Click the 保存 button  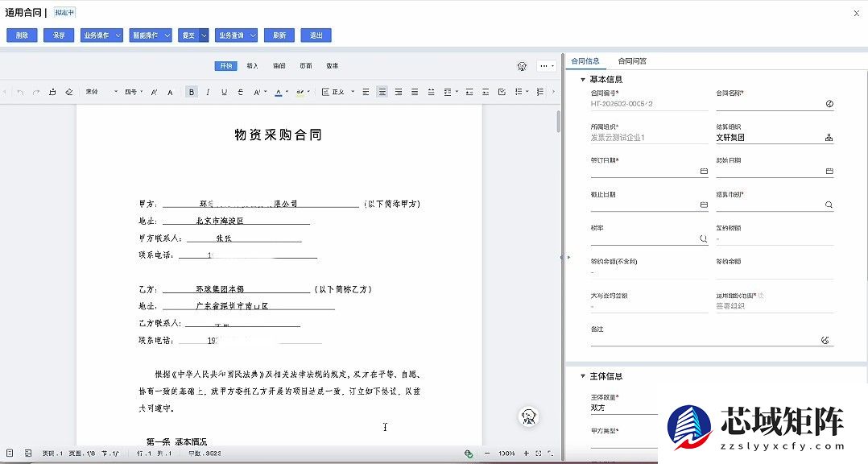point(58,35)
